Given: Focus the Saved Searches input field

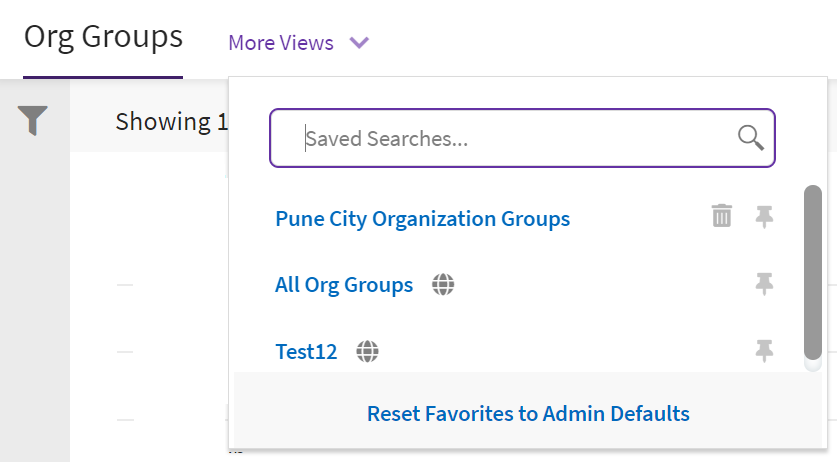Looking at the screenshot, I should [x=510, y=138].
